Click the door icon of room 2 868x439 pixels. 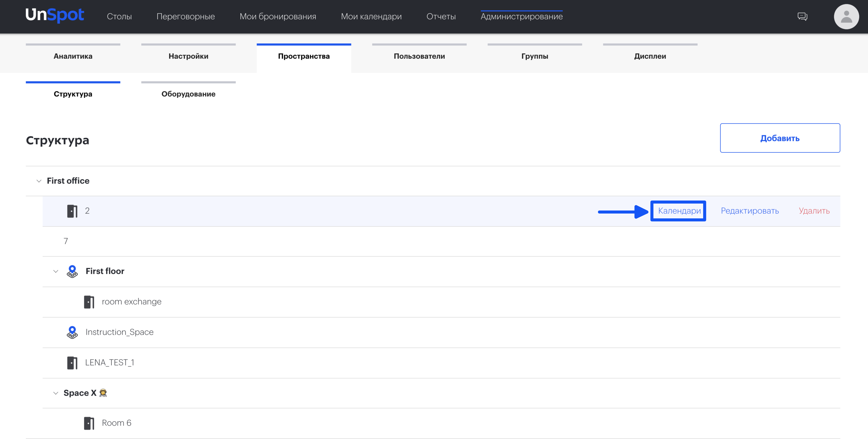[x=72, y=211]
